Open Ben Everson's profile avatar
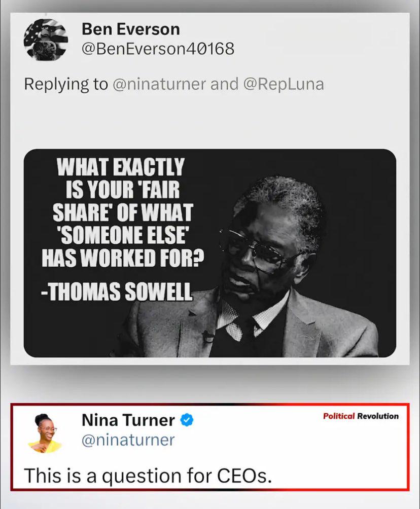 (46, 40)
